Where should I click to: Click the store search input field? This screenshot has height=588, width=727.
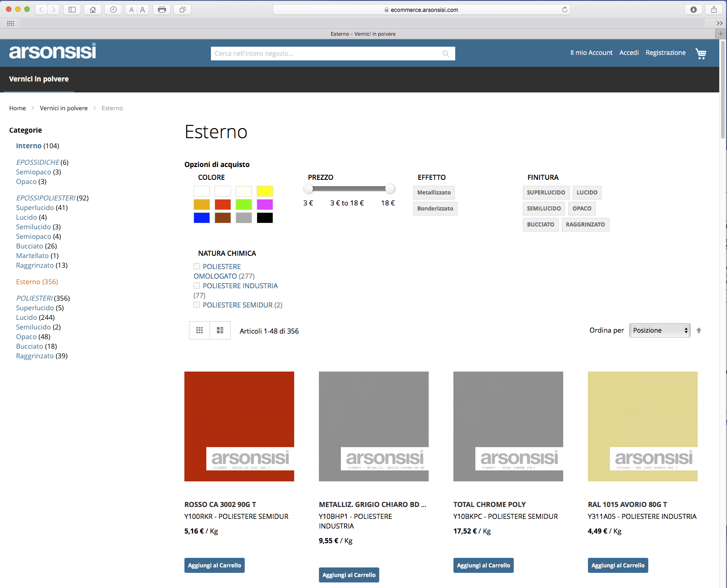tap(333, 54)
